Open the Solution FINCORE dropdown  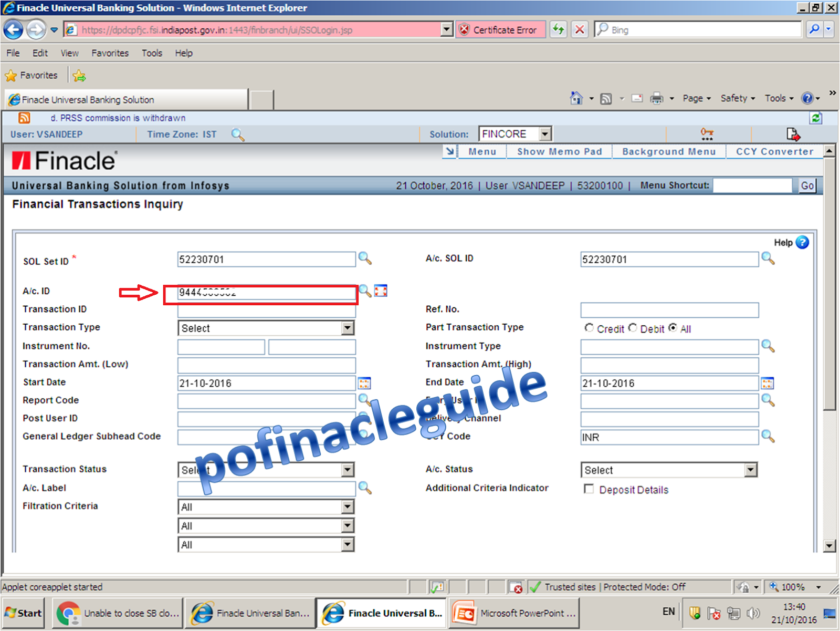[546, 133]
